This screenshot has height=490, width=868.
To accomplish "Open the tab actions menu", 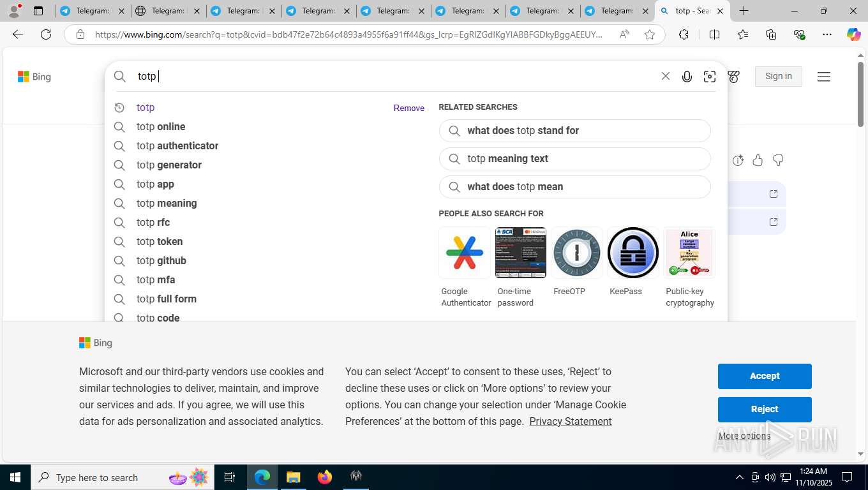I will (38, 11).
